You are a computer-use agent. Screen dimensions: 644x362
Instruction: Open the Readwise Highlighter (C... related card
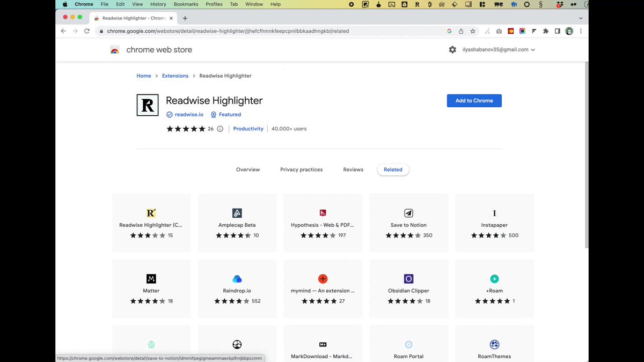pyautogui.click(x=151, y=223)
